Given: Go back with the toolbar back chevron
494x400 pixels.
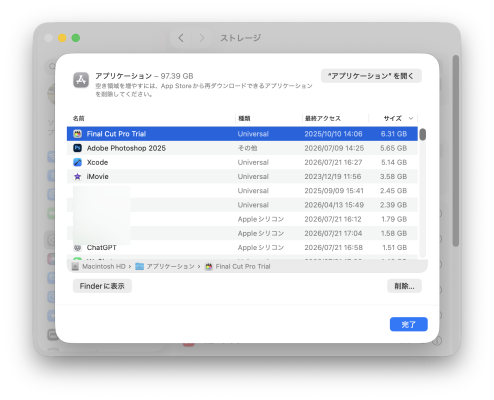Looking at the screenshot, I should [x=181, y=38].
